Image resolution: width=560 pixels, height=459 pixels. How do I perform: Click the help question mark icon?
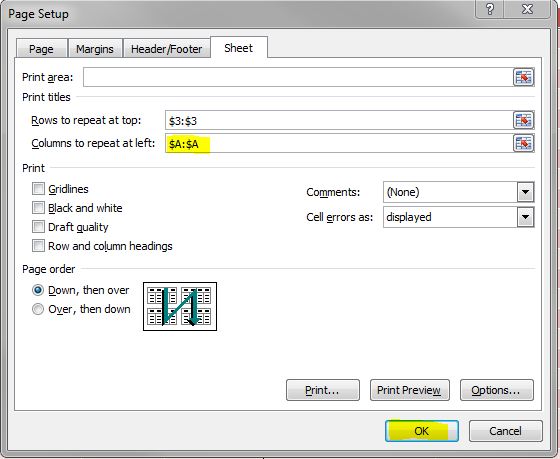pyautogui.click(x=490, y=9)
